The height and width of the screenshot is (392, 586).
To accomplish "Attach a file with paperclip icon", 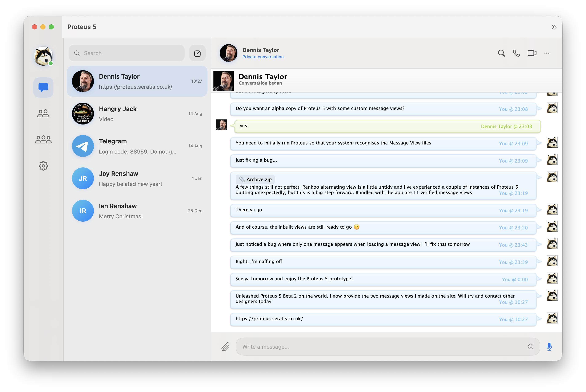I will coord(225,347).
